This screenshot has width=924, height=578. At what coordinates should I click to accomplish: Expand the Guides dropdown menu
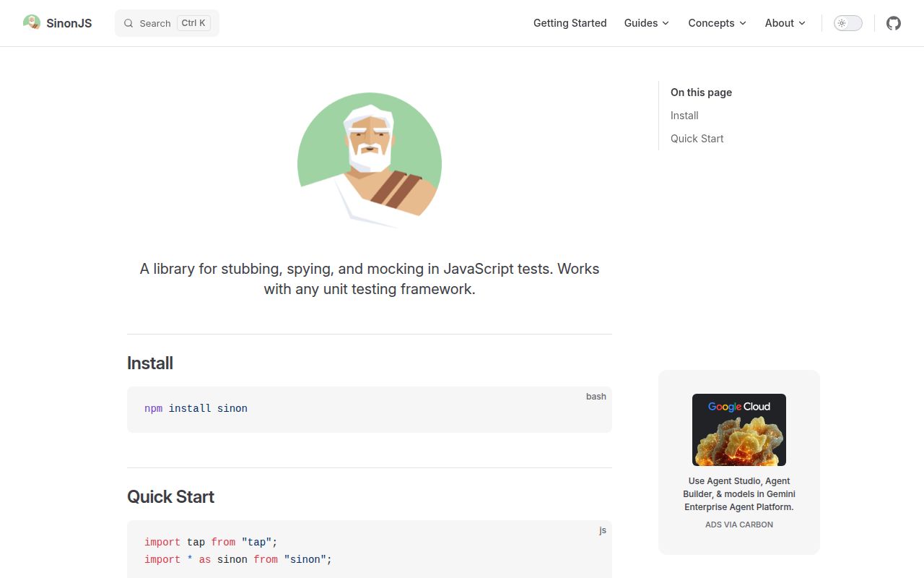(647, 23)
